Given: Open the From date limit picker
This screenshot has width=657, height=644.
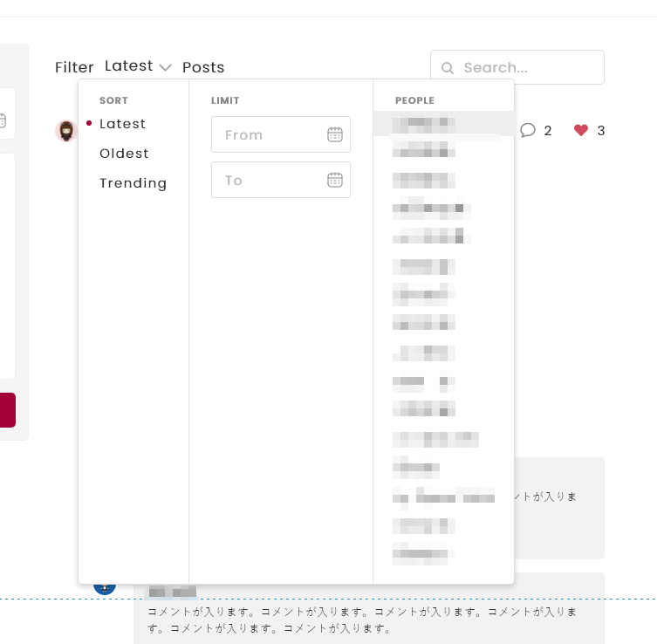Looking at the screenshot, I should point(270,134).
